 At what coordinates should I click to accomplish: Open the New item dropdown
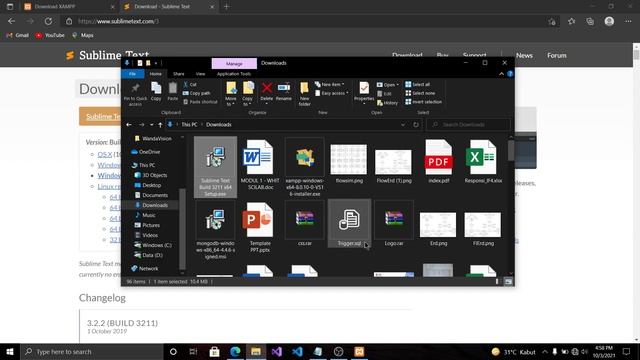[330, 84]
